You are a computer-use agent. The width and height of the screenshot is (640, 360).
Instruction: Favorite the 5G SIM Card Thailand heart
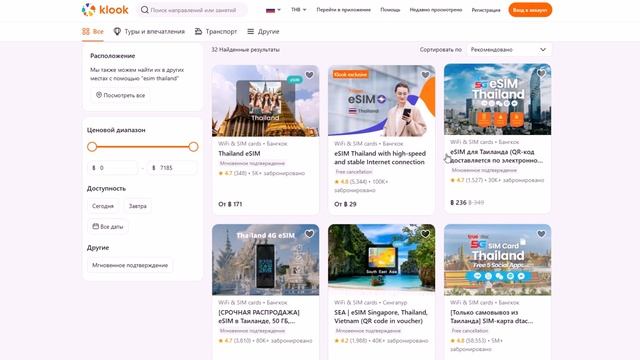pos(541,234)
